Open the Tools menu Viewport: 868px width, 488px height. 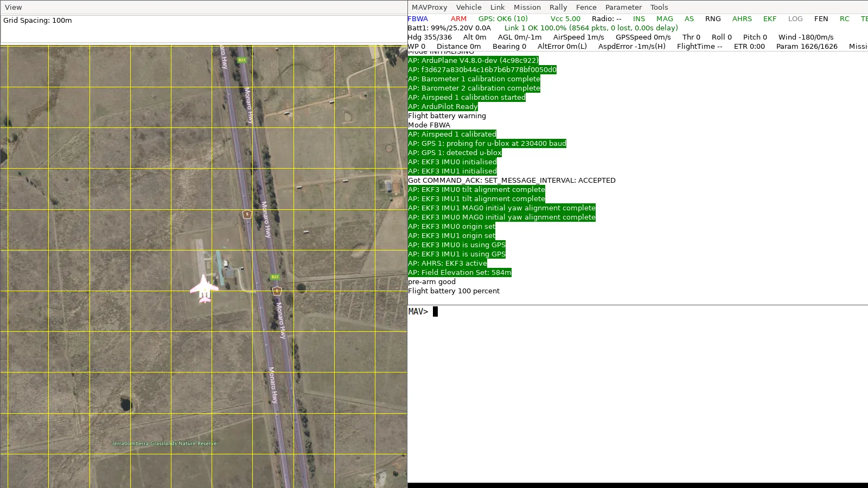point(659,8)
